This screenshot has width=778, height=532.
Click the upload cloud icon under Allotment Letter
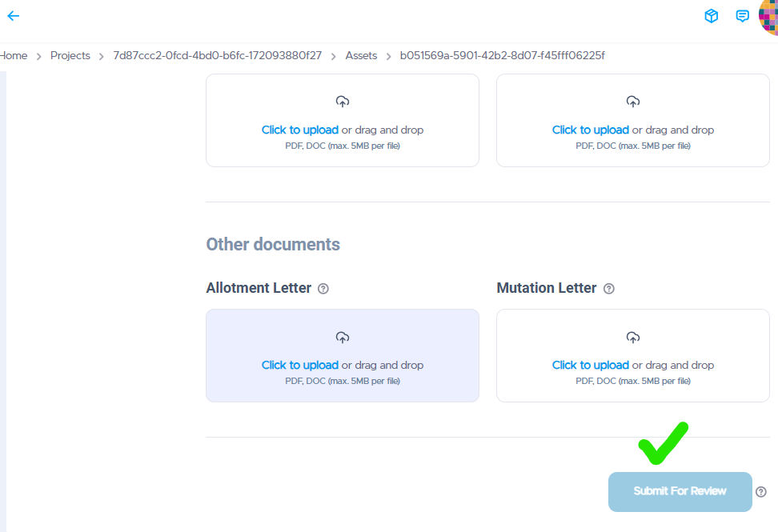point(342,337)
